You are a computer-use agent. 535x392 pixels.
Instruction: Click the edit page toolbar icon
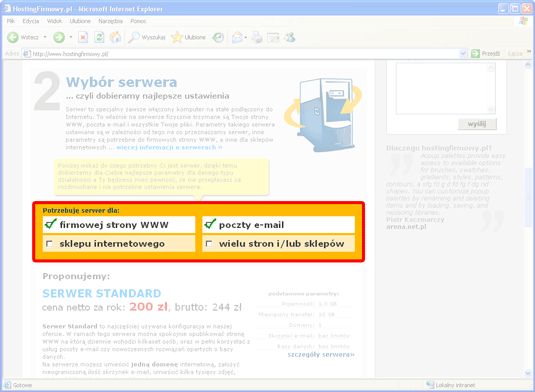tap(273, 37)
